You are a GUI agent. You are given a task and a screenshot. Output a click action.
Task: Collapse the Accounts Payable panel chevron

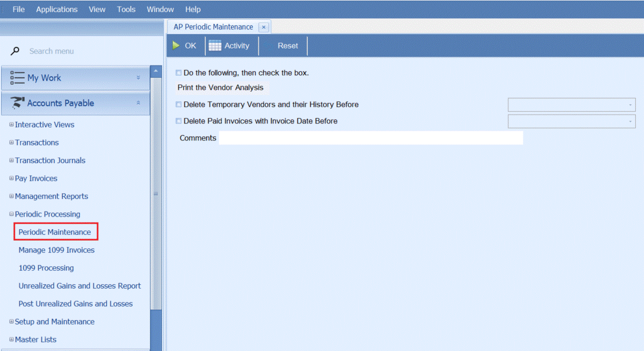[138, 103]
